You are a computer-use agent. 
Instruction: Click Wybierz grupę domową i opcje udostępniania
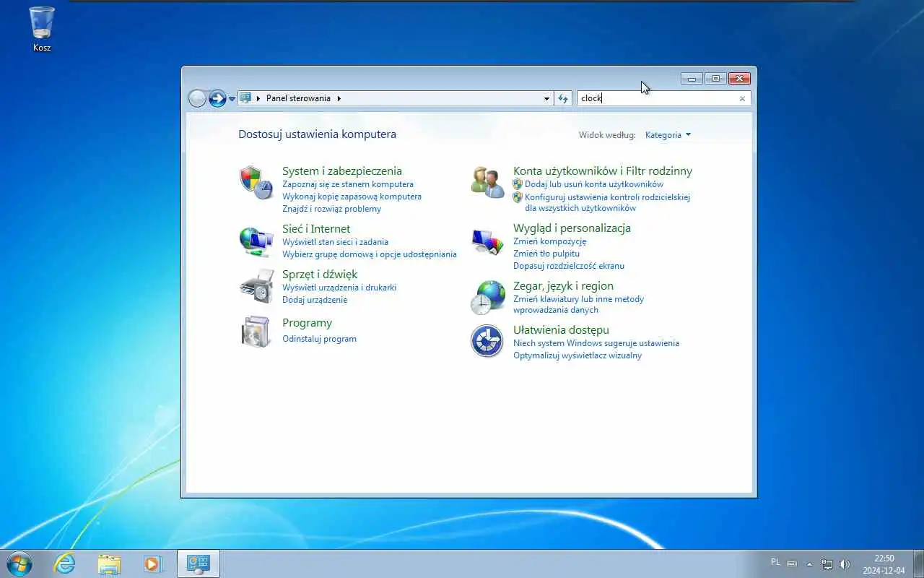(370, 254)
